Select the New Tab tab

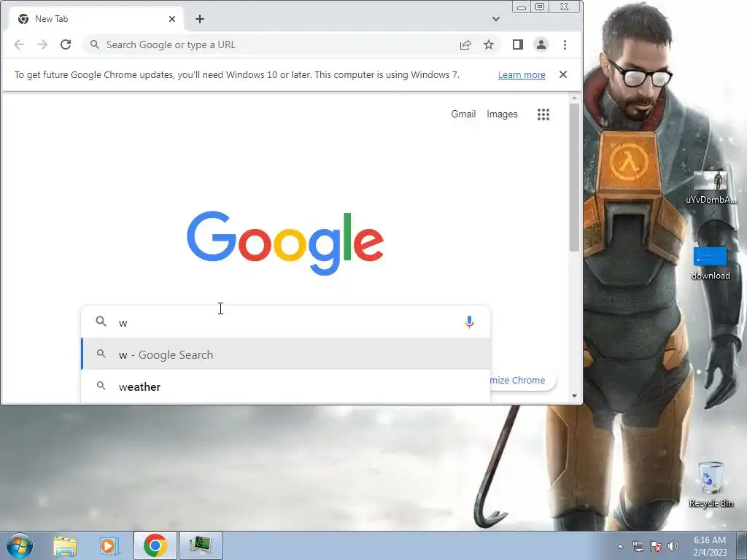pos(96,19)
